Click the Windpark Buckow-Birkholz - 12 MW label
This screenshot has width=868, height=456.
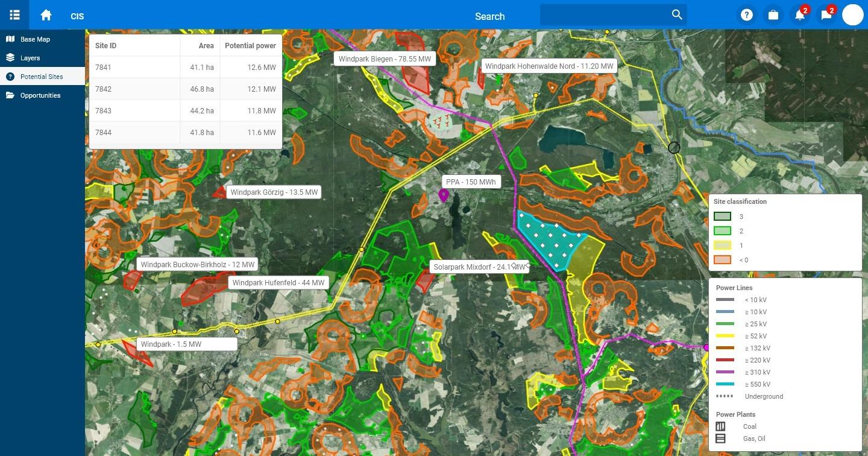198,264
